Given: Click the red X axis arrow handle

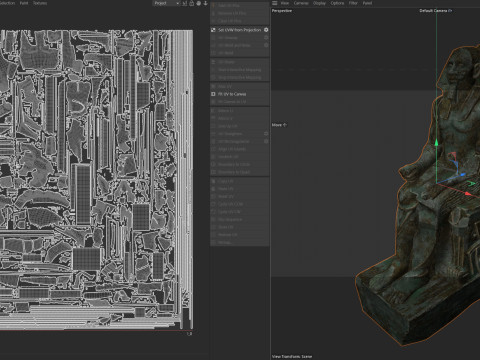Looking at the screenshot, I should pos(468,193).
